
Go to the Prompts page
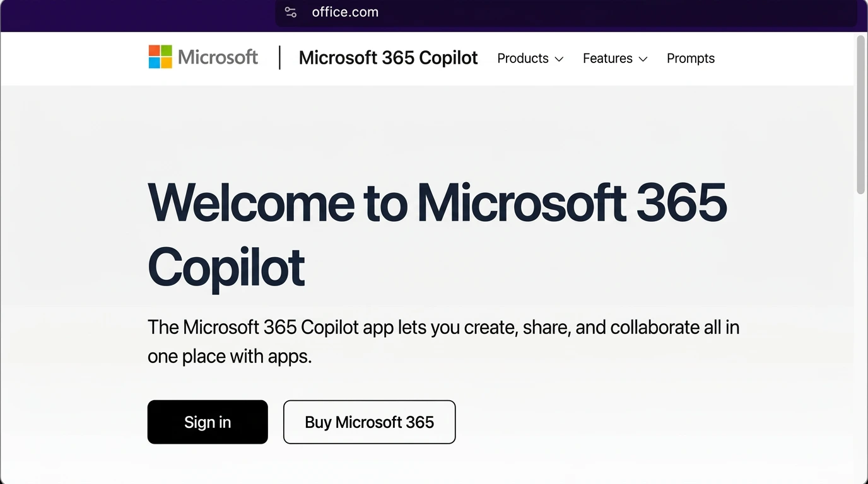click(x=690, y=59)
